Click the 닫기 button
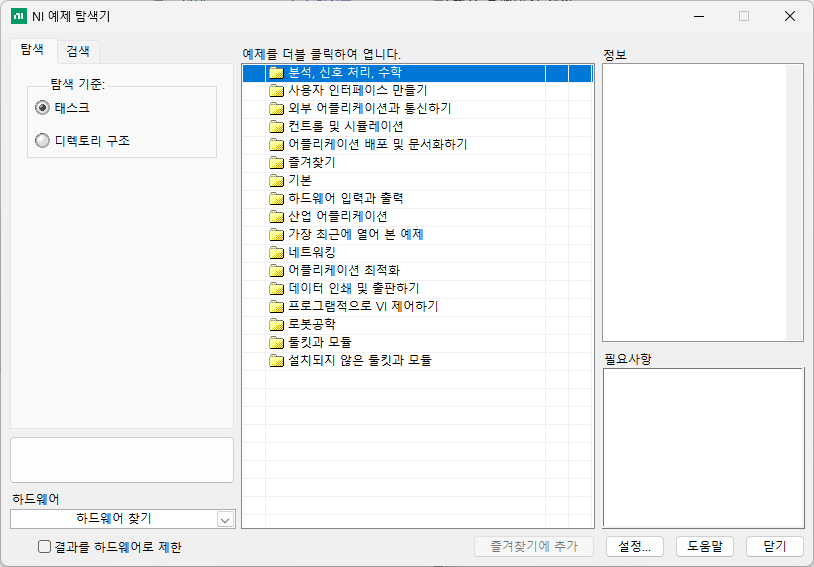The image size is (814, 567). [x=775, y=546]
